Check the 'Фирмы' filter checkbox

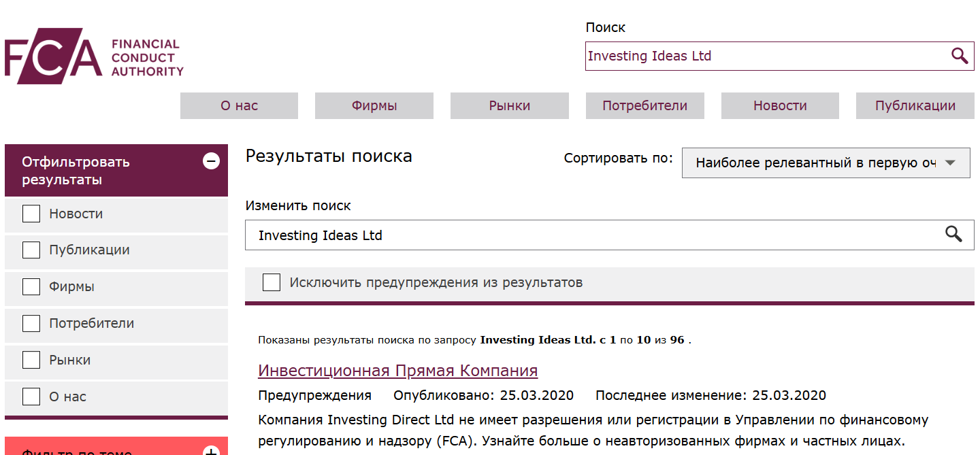[x=31, y=286]
